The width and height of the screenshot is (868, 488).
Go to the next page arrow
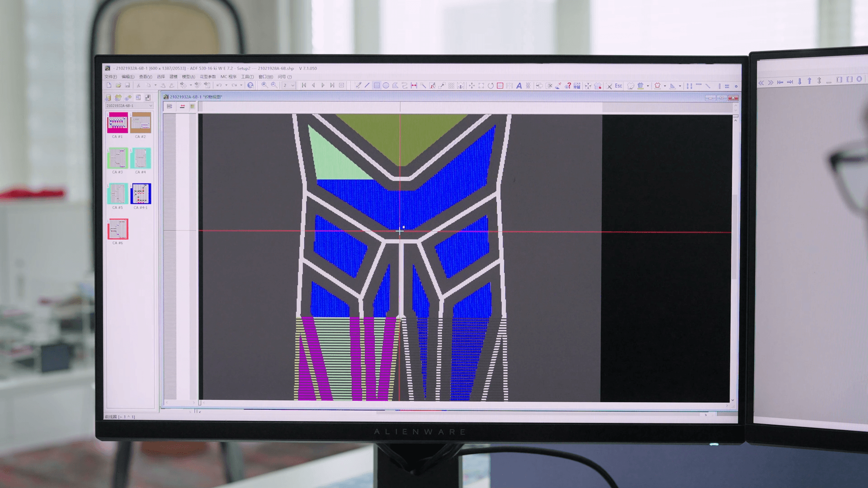click(x=323, y=85)
